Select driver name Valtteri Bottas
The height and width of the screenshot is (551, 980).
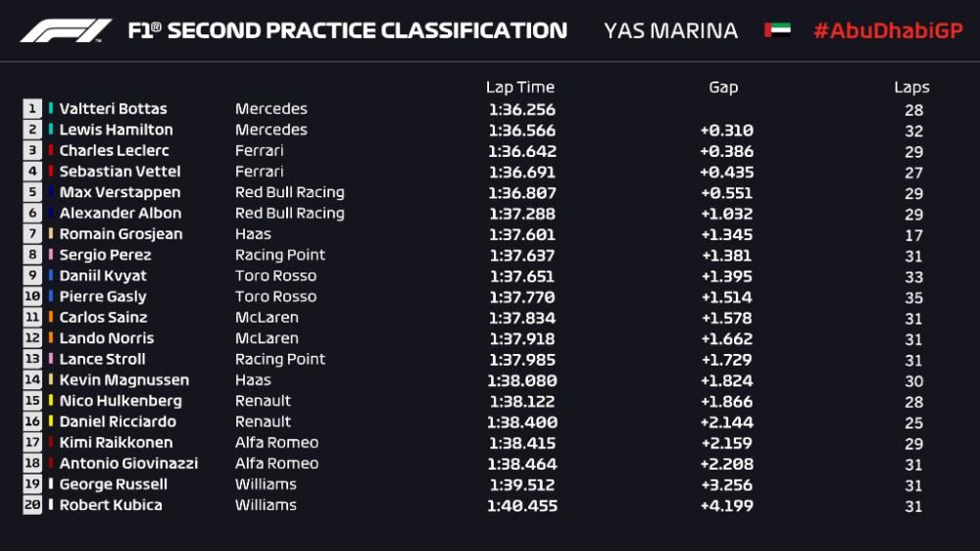click(113, 109)
